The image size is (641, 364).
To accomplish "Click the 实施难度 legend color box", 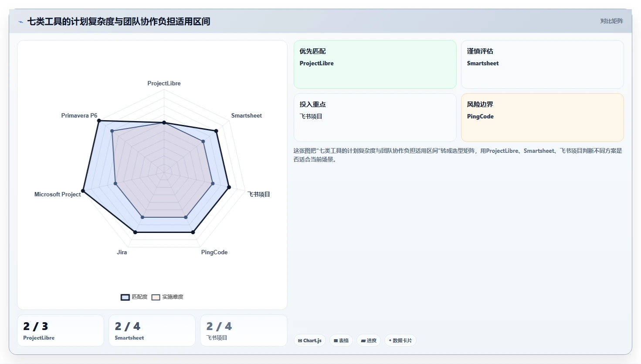I will pos(156,297).
